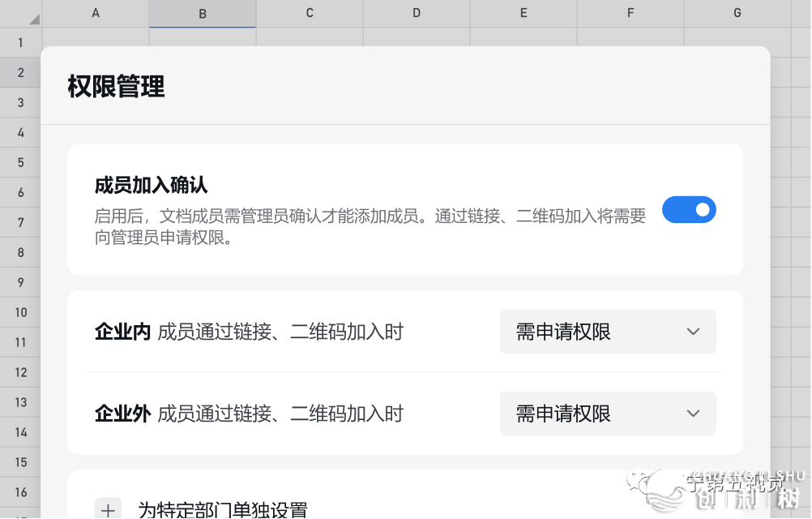The height and width of the screenshot is (519, 812).
Task: Select row 4 header
Action: [21, 133]
